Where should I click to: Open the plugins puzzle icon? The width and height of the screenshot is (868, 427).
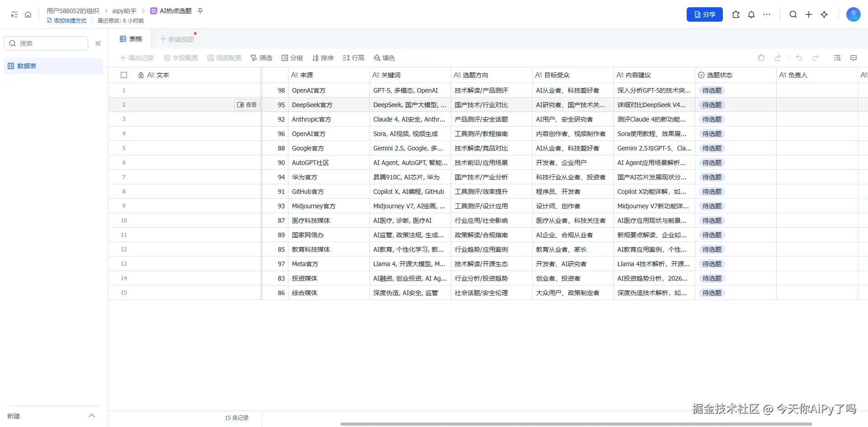click(736, 14)
